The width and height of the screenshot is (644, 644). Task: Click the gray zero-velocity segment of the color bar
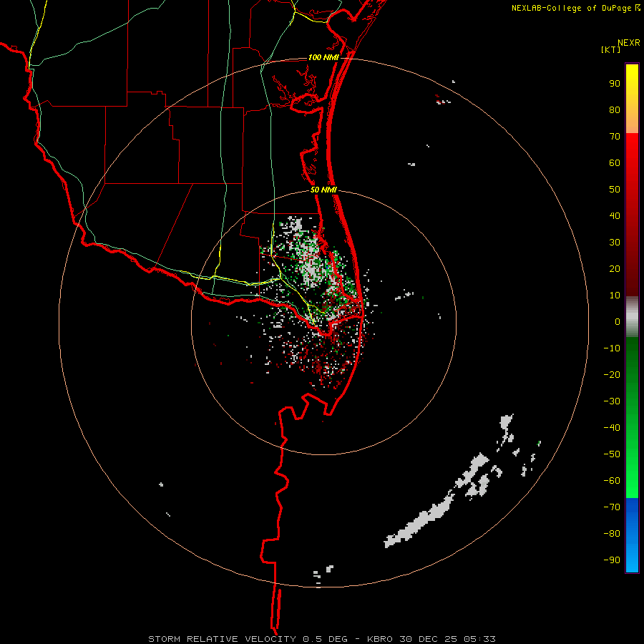[x=632, y=317]
